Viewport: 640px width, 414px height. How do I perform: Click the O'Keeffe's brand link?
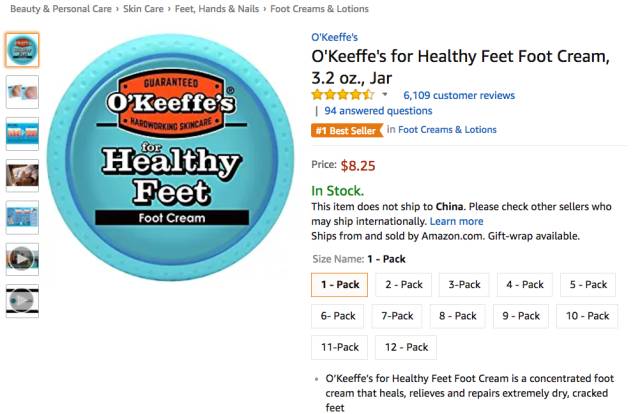coord(335,38)
